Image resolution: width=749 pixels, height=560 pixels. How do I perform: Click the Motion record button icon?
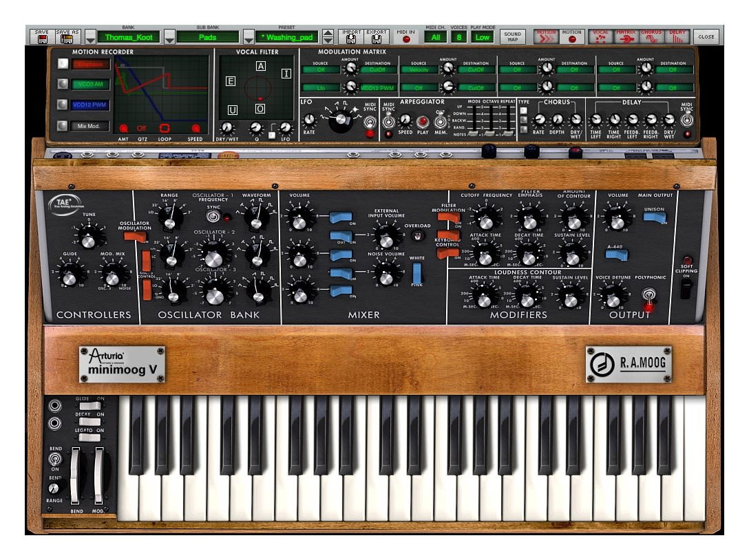(572, 36)
